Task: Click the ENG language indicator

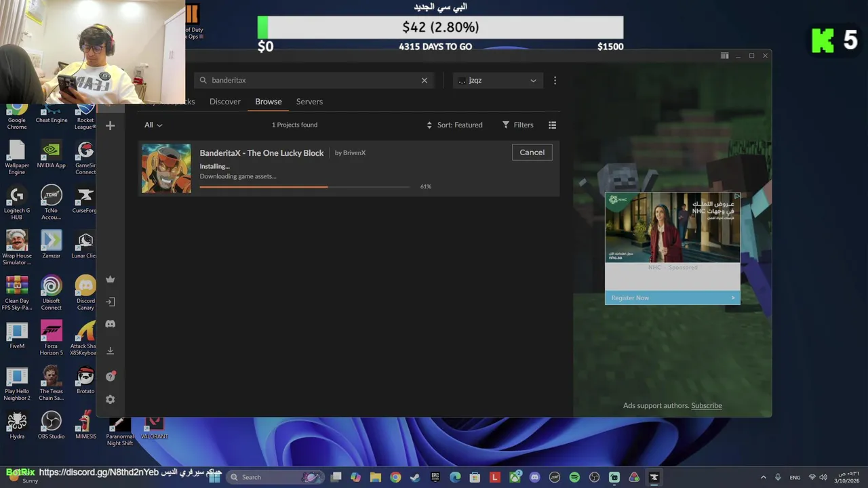Action: tap(795, 478)
